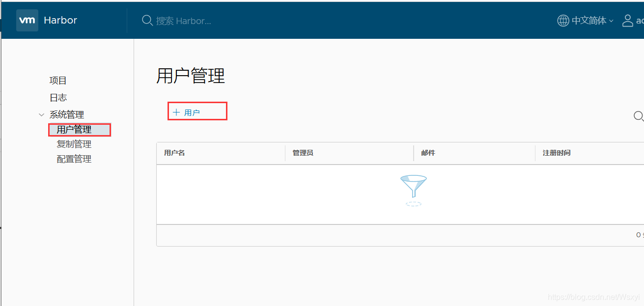Sort by the 用户名 column header

point(174,153)
